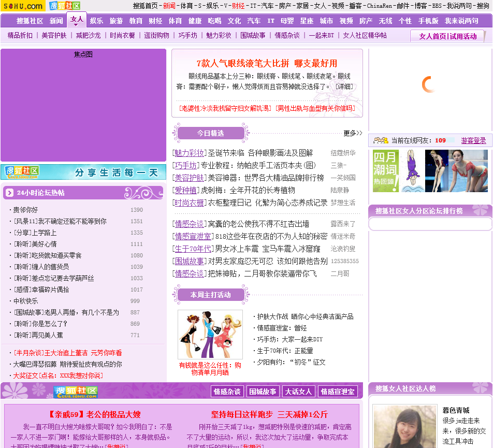Open 减肥沙龙 sub-navigation link

[x=89, y=35]
